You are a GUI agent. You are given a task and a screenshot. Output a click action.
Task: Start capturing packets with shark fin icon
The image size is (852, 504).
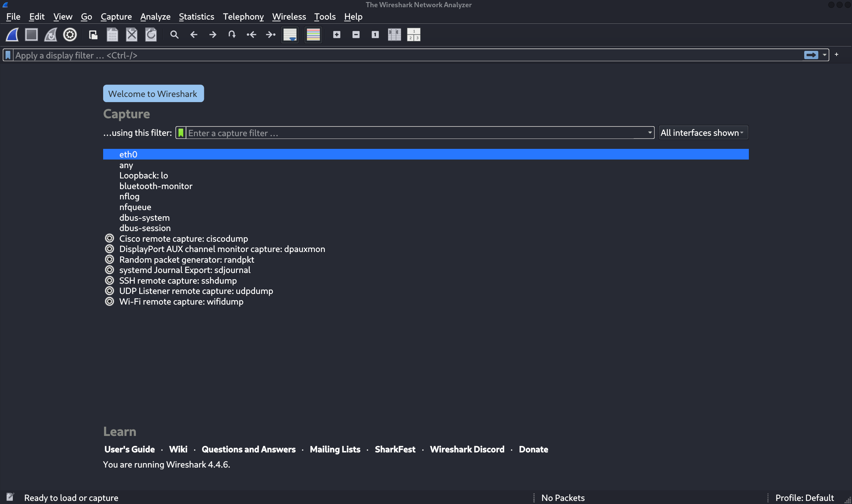(x=12, y=35)
